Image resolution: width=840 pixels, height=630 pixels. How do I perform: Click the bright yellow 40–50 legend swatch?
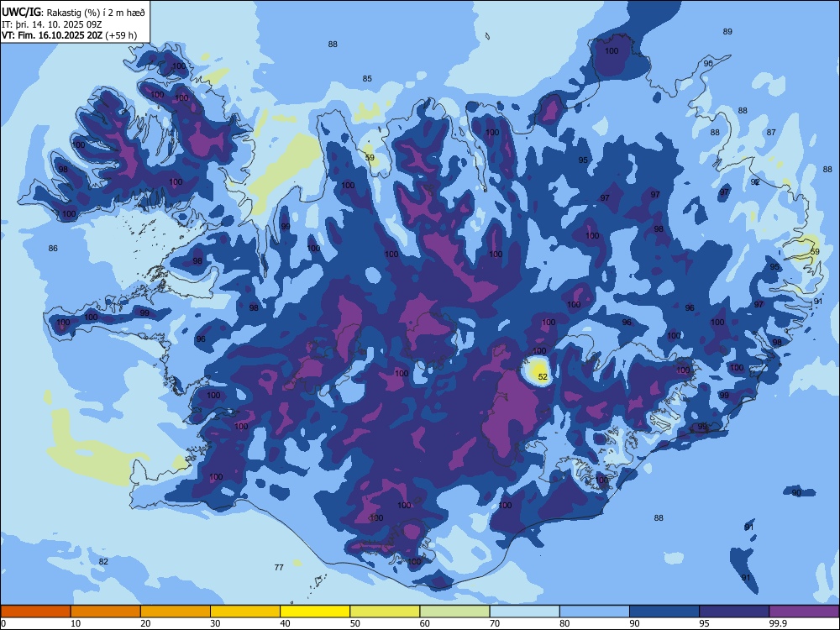pyautogui.click(x=315, y=612)
